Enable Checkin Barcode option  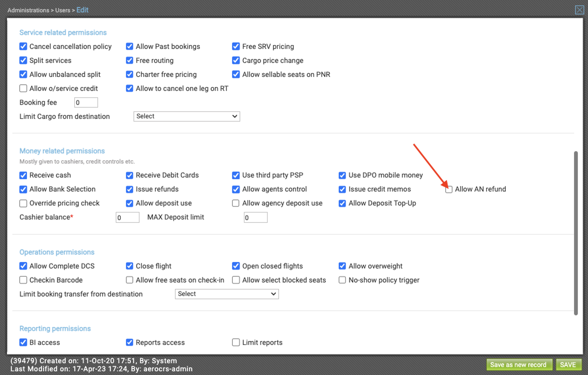(23, 280)
